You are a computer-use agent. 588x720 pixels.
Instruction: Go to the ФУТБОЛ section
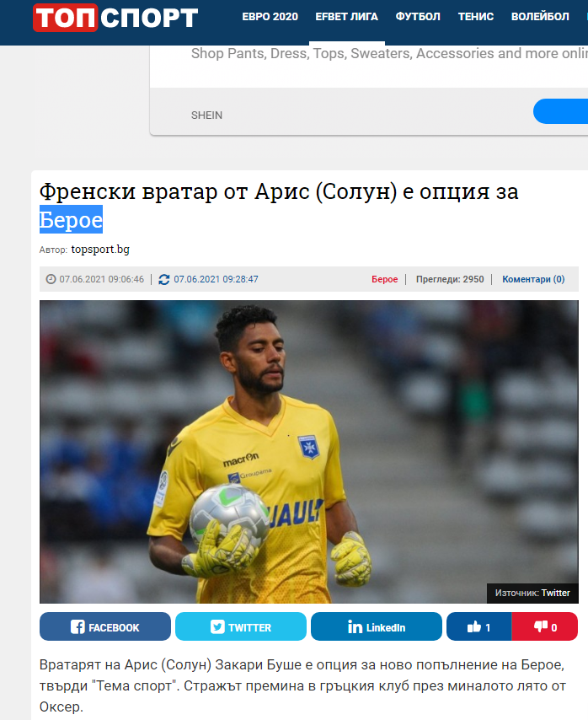point(418,17)
